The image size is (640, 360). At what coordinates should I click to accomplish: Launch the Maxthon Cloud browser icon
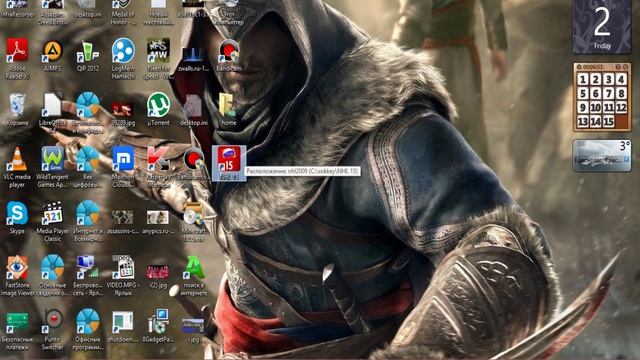pos(123,158)
